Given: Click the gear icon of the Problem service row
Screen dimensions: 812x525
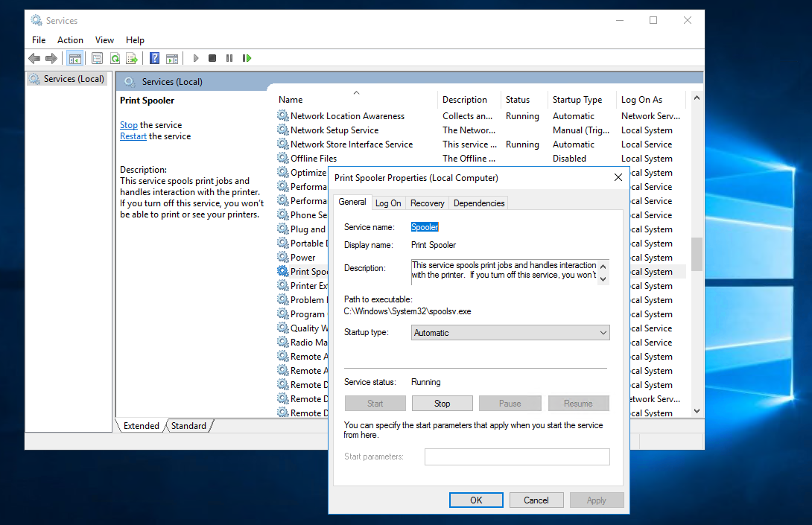Looking at the screenshot, I should point(283,299).
